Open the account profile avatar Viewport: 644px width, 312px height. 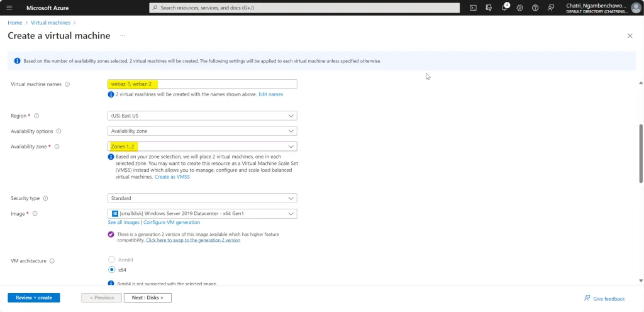click(x=635, y=8)
